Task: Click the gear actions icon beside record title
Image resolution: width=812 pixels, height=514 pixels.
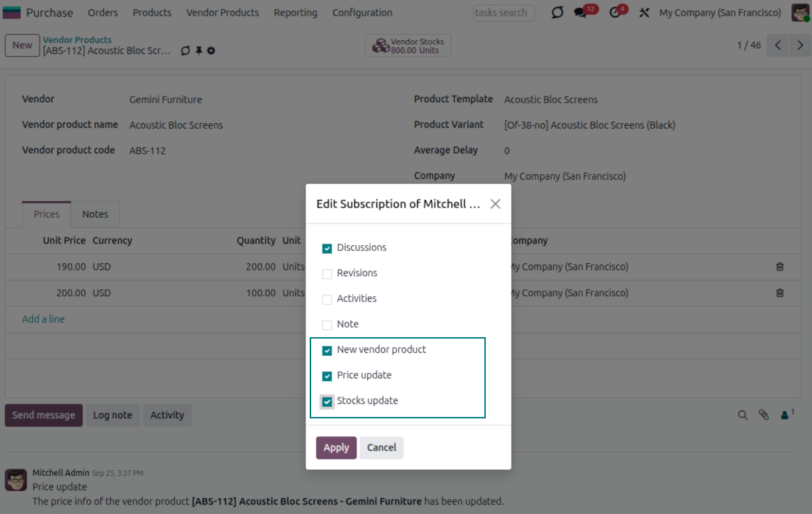Action: point(211,51)
